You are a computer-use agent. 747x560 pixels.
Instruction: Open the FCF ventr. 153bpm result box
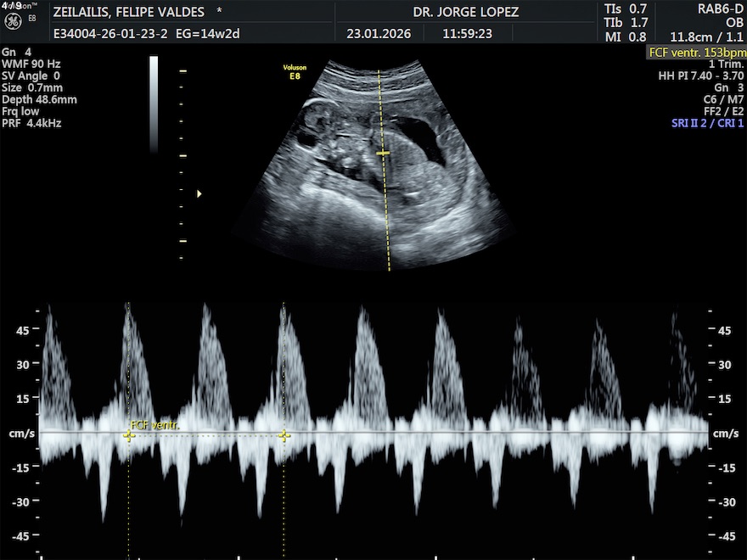point(696,52)
